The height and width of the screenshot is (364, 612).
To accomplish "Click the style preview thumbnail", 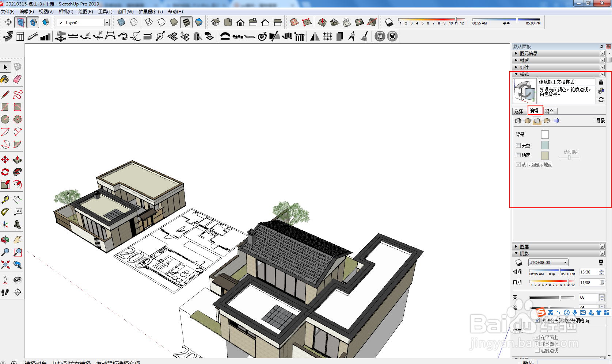I will 525,91.
